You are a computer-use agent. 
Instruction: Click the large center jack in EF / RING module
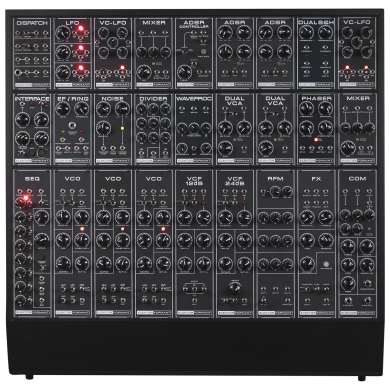(71, 126)
